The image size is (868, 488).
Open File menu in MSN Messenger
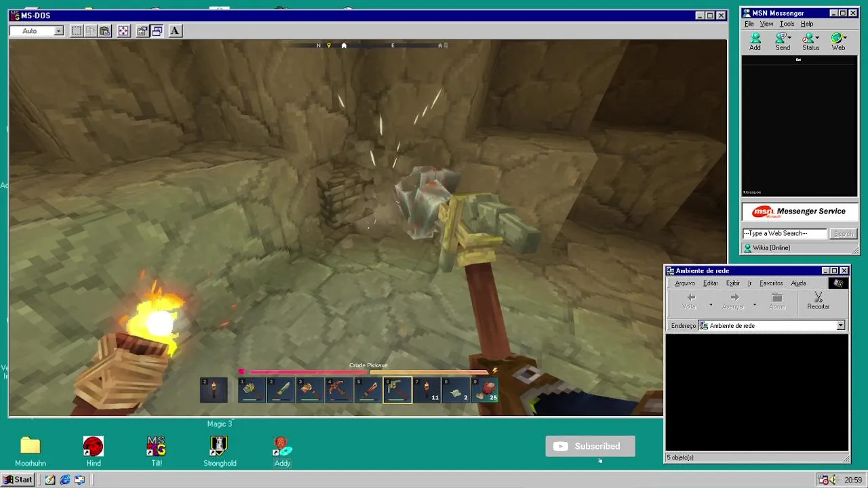749,24
